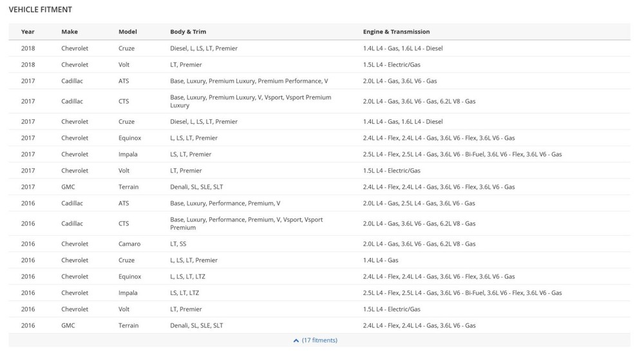Click 'LS, LT, Premier' trim for 2017 Impala
The height and width of the screenshot is (355, 644).
(191, 154)
